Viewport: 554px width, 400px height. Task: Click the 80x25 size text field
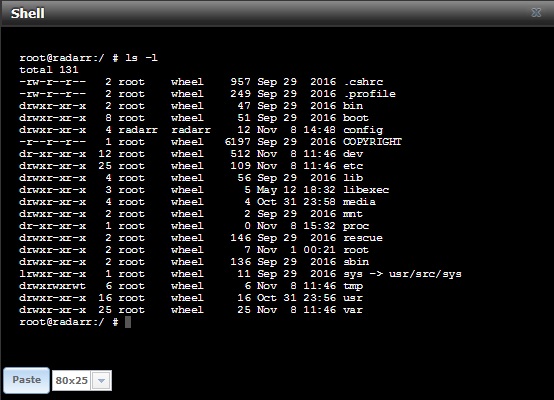coord(72,381)
